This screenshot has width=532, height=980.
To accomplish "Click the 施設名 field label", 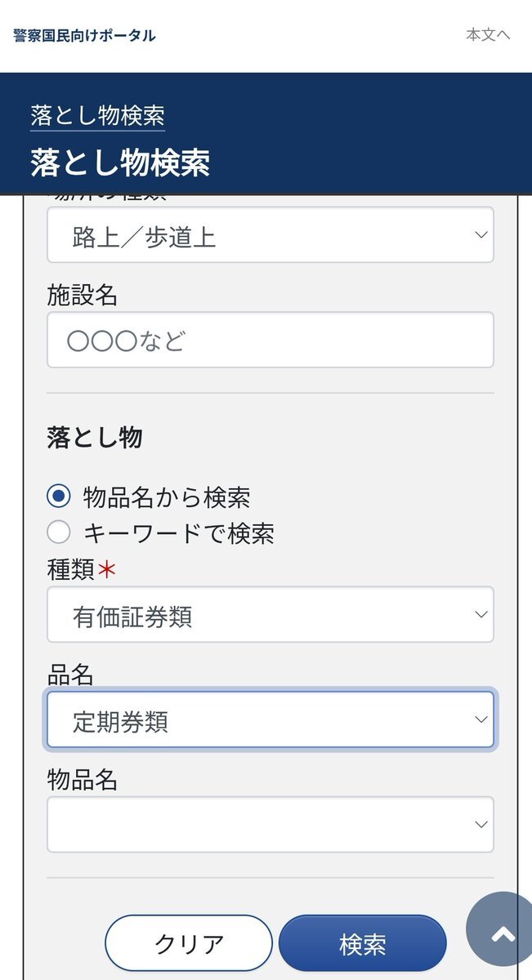I will click(83, 296).
